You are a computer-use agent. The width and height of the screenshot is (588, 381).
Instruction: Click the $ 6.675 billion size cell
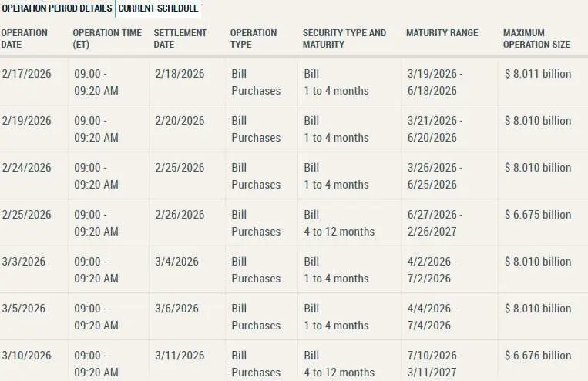pos(538,215)
